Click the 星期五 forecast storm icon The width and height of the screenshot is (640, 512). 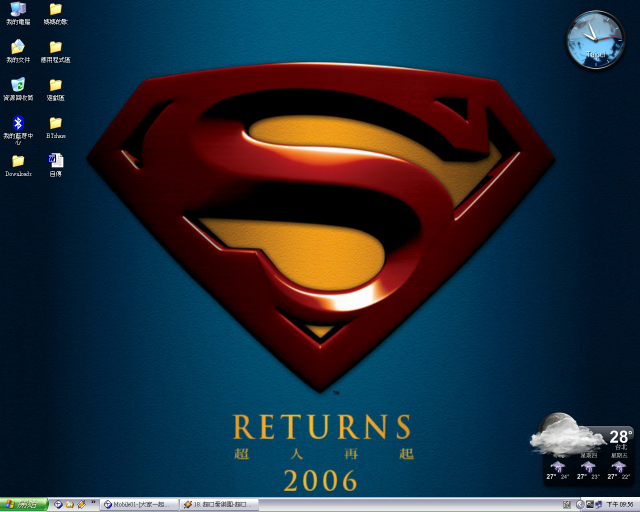(619, 466)
